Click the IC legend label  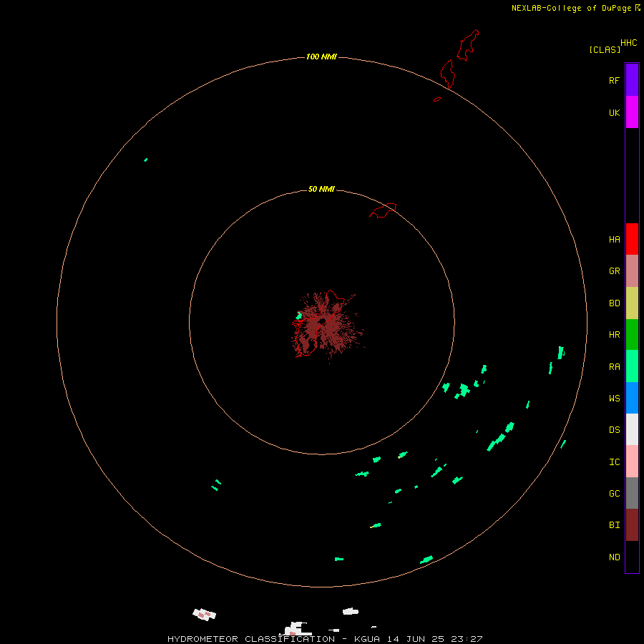614,462
